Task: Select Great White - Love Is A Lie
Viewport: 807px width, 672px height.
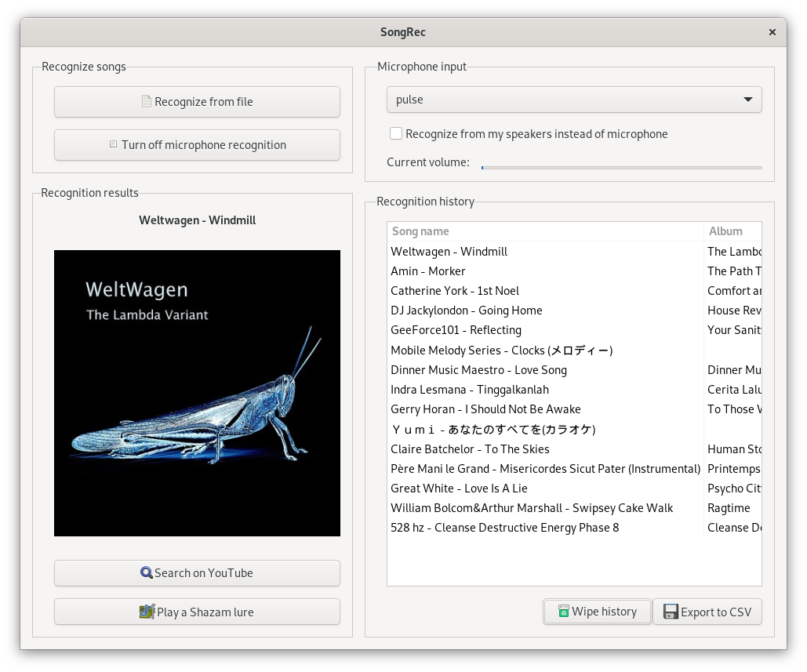Action: 574,489
